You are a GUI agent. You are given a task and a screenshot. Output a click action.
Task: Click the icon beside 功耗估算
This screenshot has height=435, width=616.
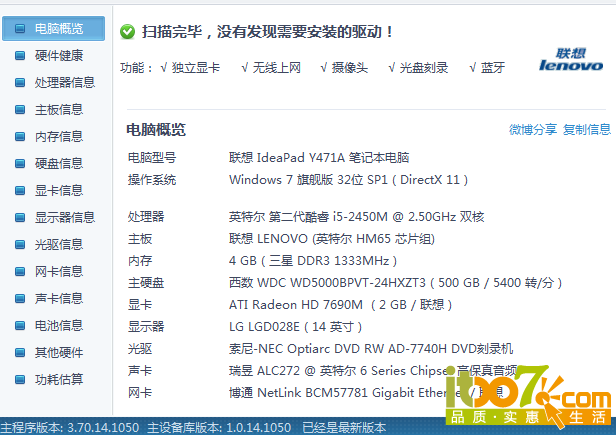[20, 380]
